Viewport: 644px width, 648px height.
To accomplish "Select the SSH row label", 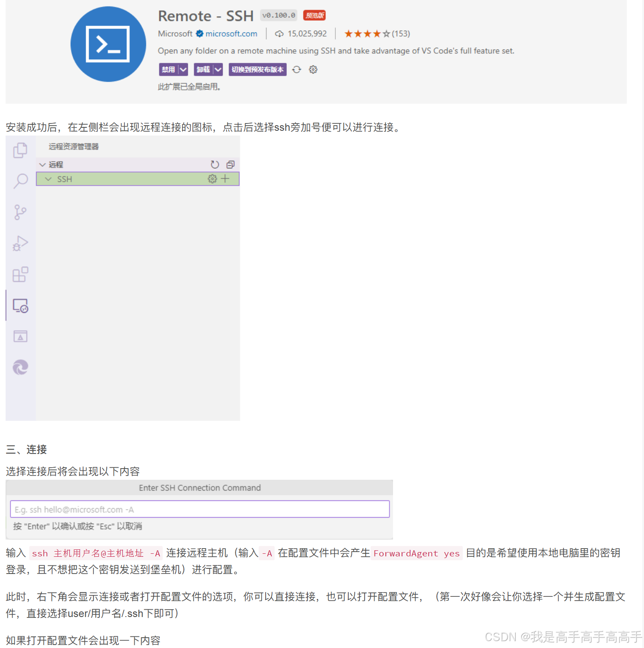I will click(x=65, y=179).
